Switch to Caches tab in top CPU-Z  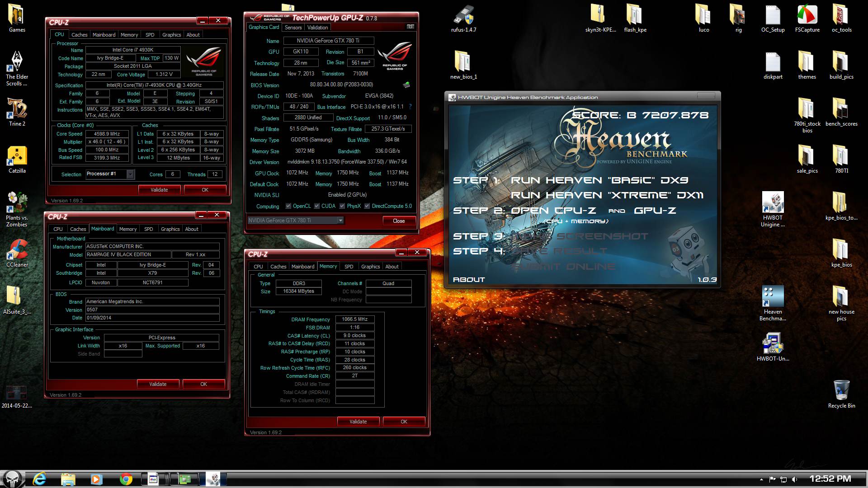click(x=79, y=35)
